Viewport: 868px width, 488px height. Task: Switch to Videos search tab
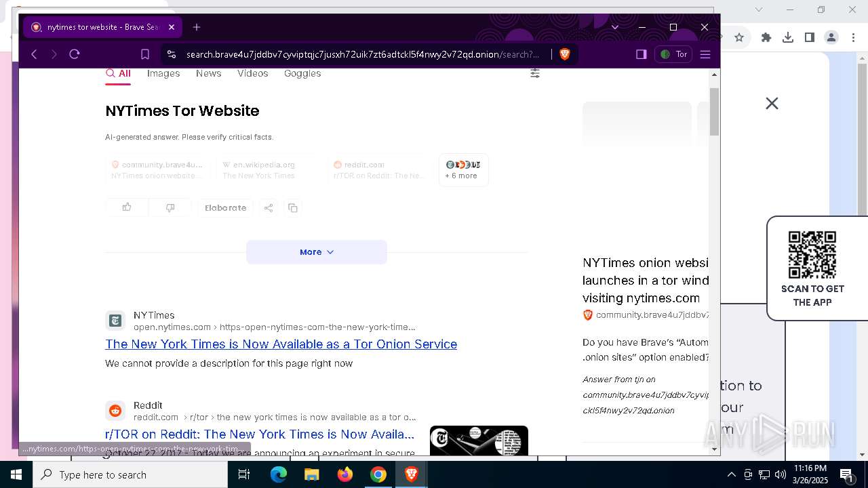click(253, 73)
